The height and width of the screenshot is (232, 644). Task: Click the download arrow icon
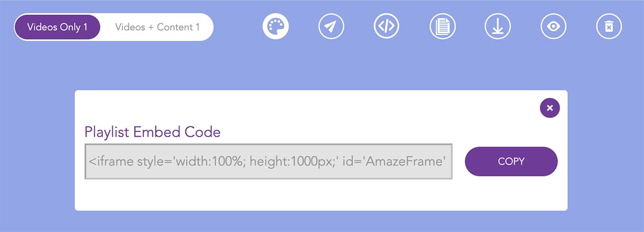pos(498,26)
